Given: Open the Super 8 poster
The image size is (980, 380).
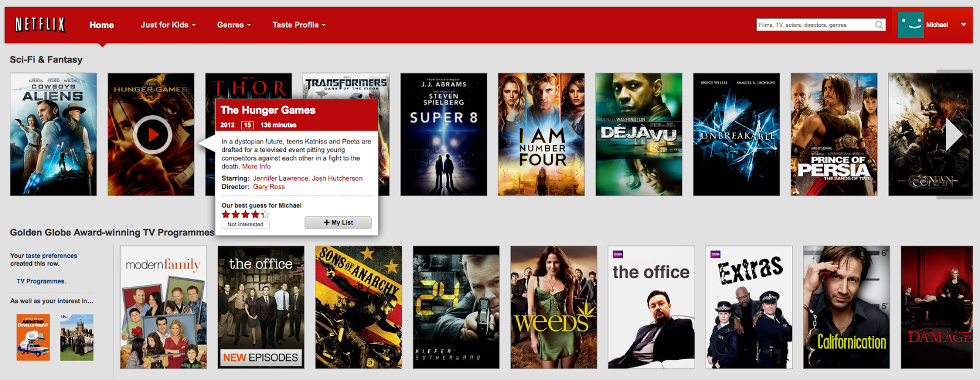Looking at the screenshot, I should pyautogui.click(x=443, y=134).
